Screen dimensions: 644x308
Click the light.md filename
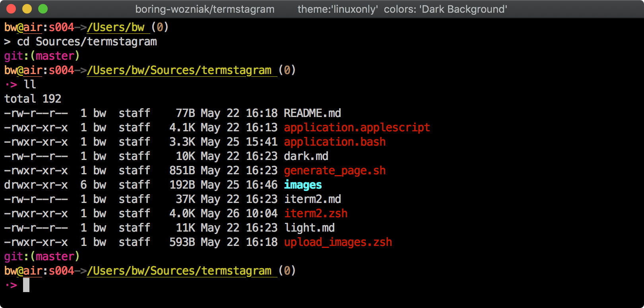pos(309,228)
